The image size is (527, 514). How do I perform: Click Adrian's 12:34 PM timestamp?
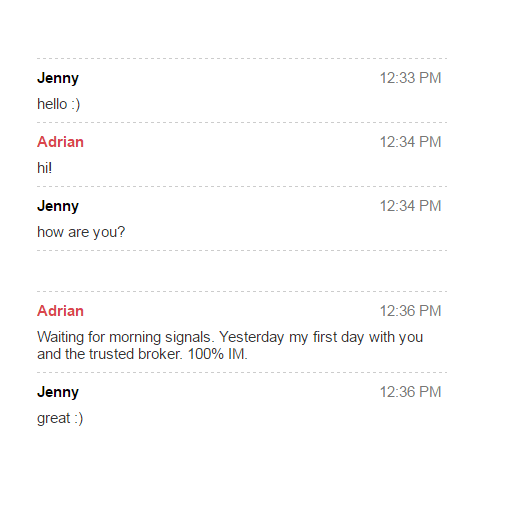[410, 142]
